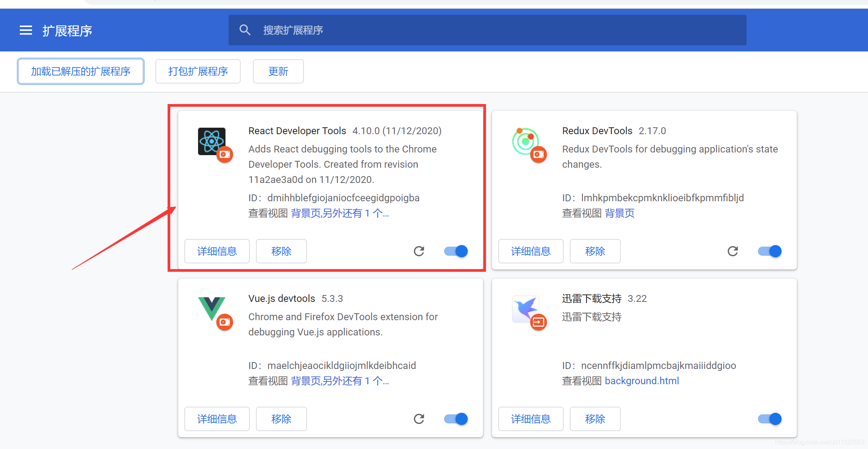Click the Vue.js devtools title text
Screen dimensions: 868x449
coord(282,298)
